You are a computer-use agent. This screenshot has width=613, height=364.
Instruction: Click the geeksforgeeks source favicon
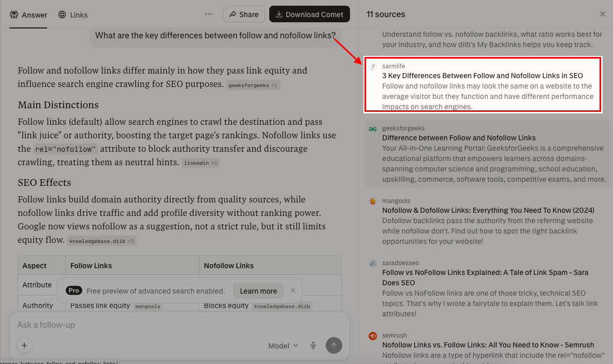click(373, 128)
